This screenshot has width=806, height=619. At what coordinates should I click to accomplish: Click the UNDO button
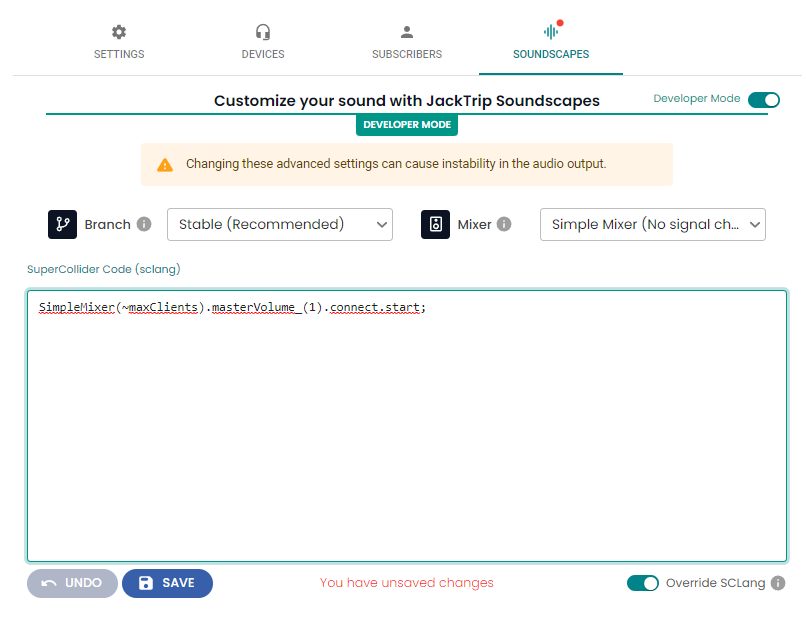coord(72,582)
